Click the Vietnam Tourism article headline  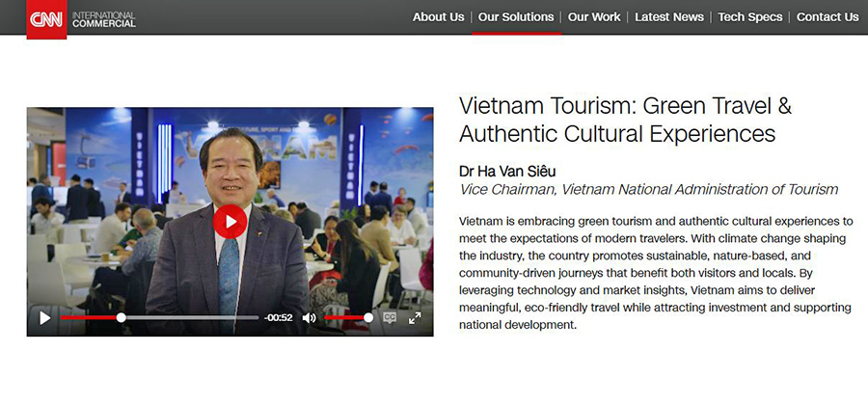[625, 120]
